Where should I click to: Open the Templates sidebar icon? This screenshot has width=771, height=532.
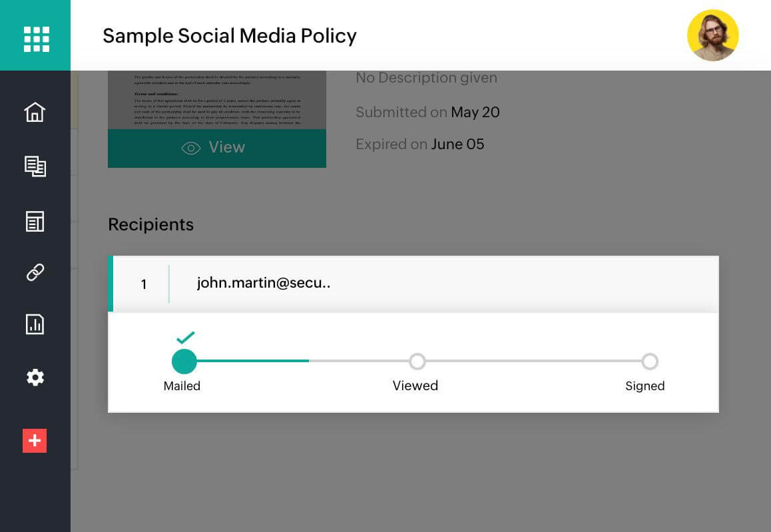click(x=35, y=221)
